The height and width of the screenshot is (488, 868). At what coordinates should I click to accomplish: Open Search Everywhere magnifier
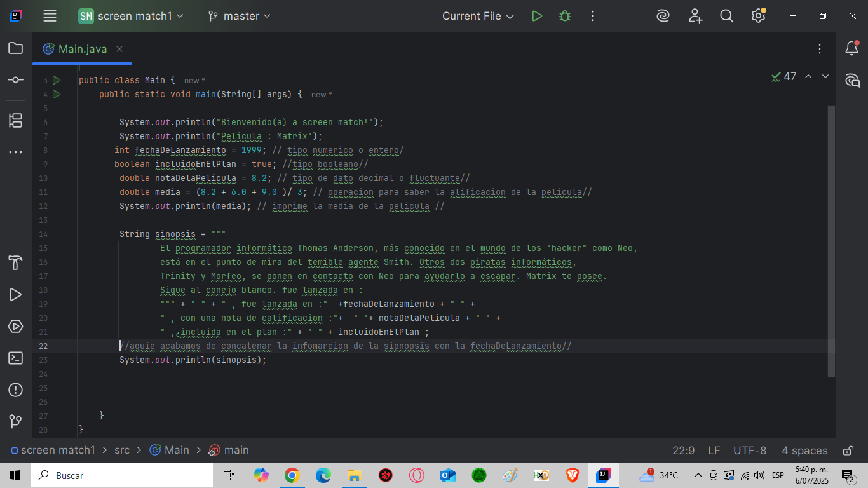click(727, 16)
